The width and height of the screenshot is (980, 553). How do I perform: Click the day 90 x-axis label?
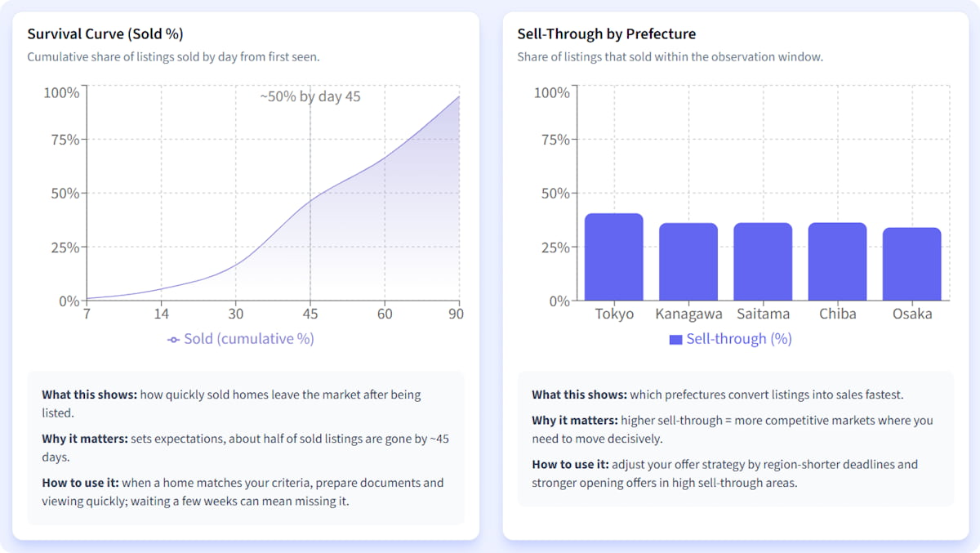pyautogui.click(x=456, y=314)
